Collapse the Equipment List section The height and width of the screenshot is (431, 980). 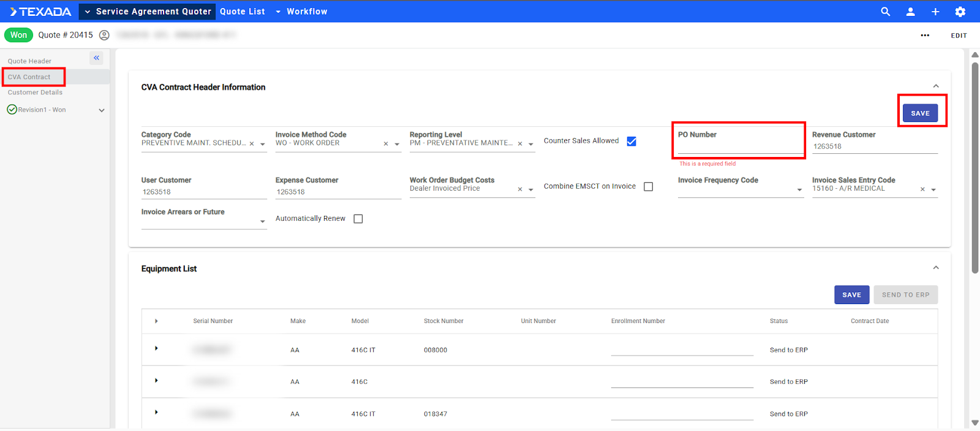(935, 268)
